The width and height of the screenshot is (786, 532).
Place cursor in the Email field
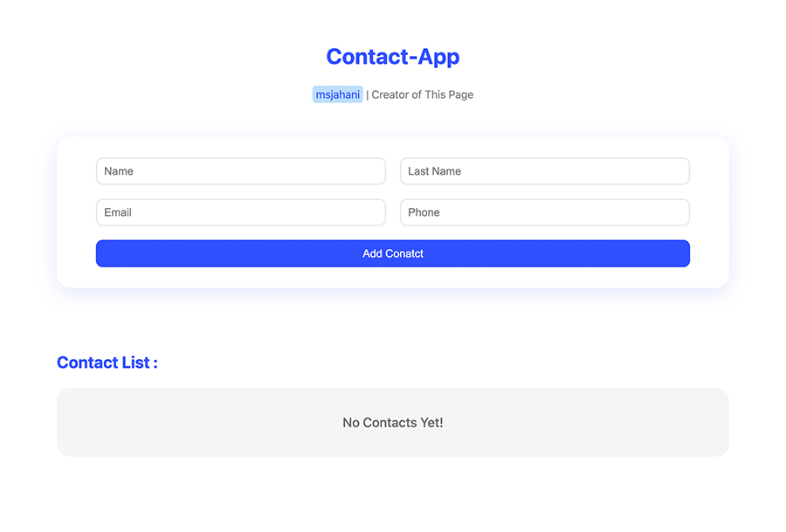[x=240, y=212]
